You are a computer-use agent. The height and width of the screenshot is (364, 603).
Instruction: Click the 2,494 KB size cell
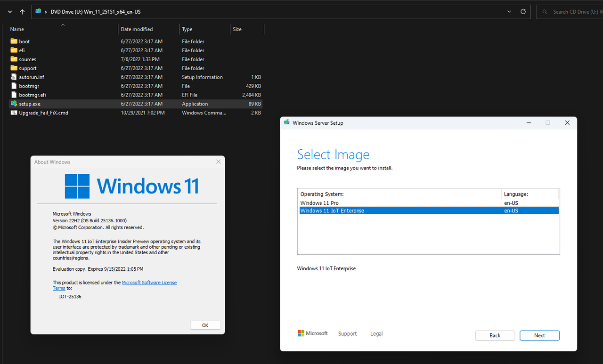[252, 95]
